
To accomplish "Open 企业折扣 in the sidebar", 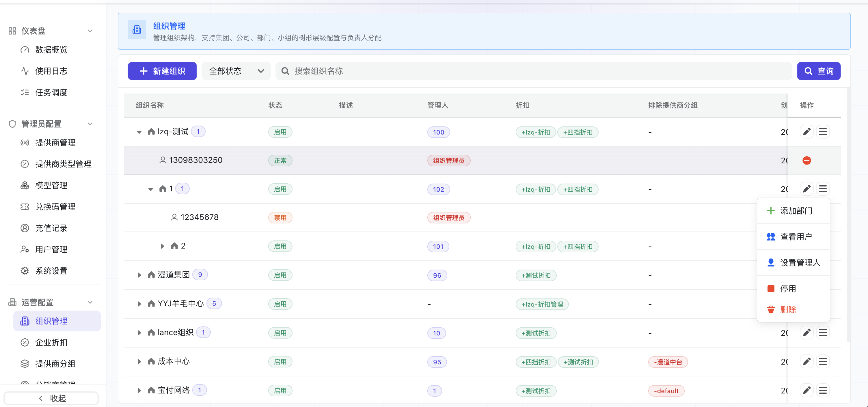I will (x=51, y=342).
